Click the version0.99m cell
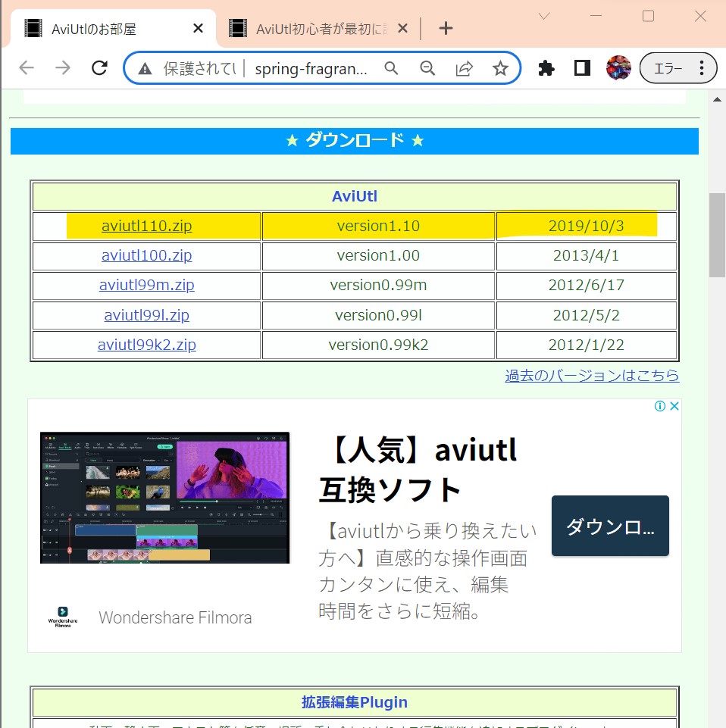726x728 pixels. [379, 285]
